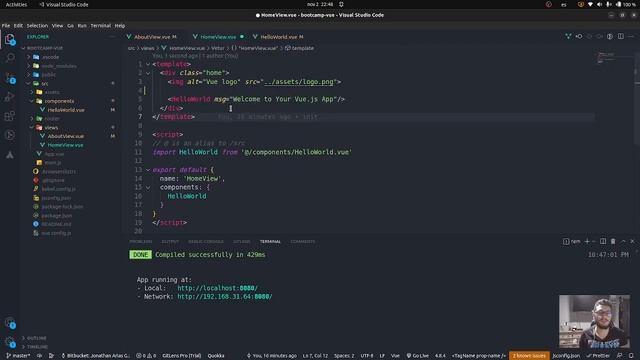Split the editor to the right
Screen dimensions: 640x360
(620, 36)
